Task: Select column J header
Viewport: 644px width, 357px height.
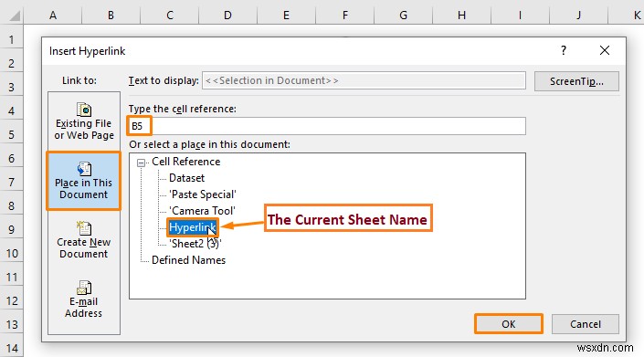Action: pos(579,16)
